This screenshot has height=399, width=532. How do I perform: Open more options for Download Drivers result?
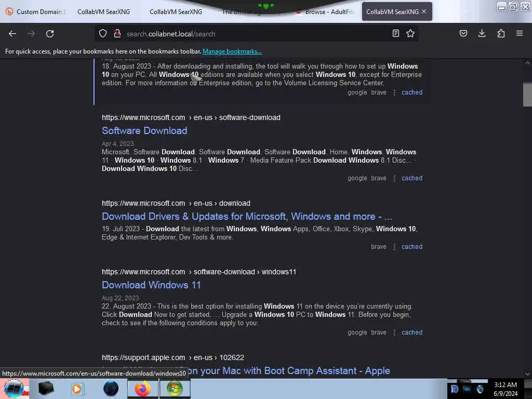click(x=394, y=247)
